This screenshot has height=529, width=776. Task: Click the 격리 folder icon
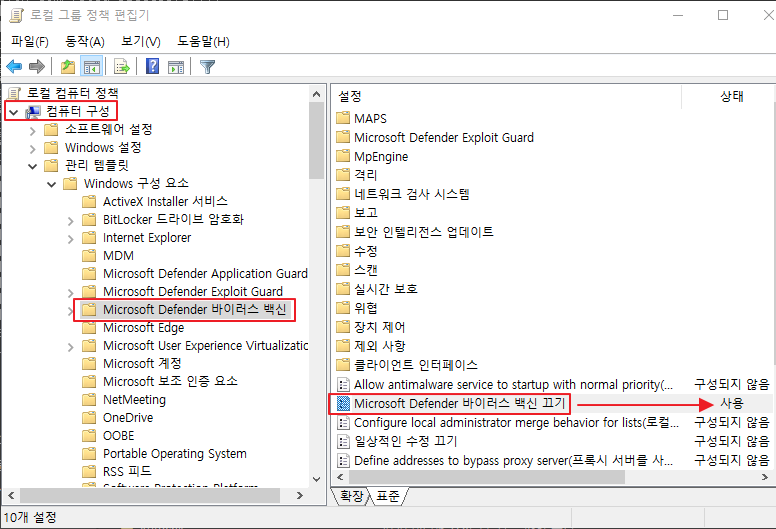click(343, 175)
